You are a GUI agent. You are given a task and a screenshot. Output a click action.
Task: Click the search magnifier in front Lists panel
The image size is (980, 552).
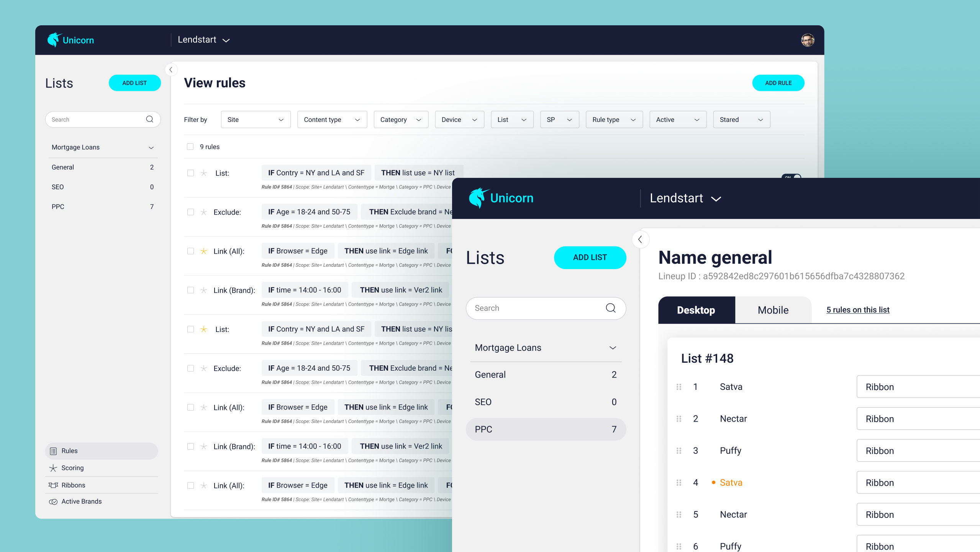pyautogui.click(x=610, y=308)
